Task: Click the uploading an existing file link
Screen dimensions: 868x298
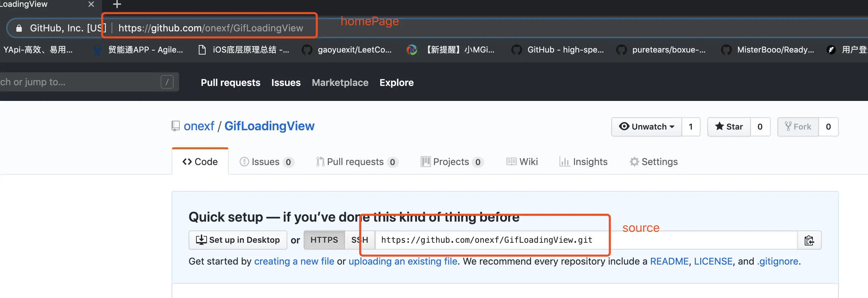Action: coord(403,261)
